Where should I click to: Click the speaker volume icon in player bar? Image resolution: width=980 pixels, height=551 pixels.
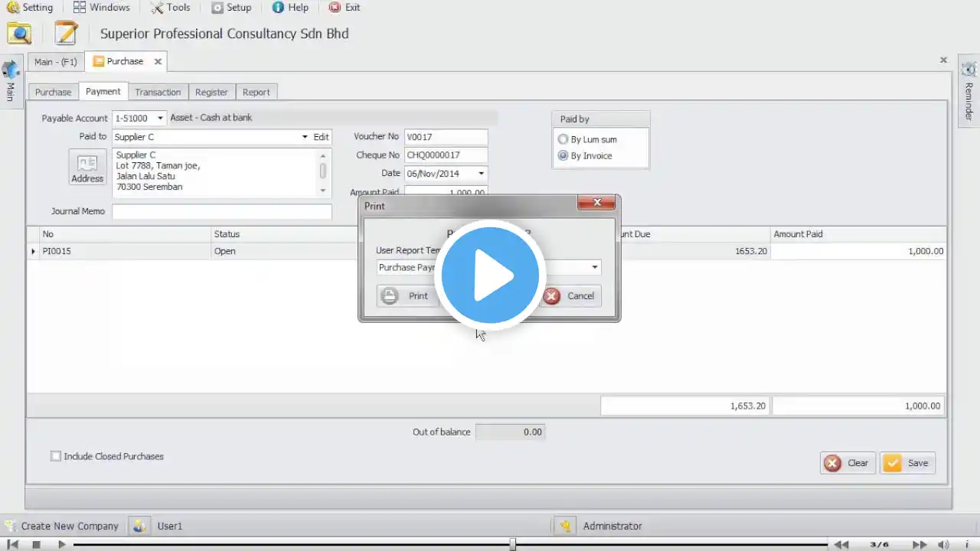point(944,544)
